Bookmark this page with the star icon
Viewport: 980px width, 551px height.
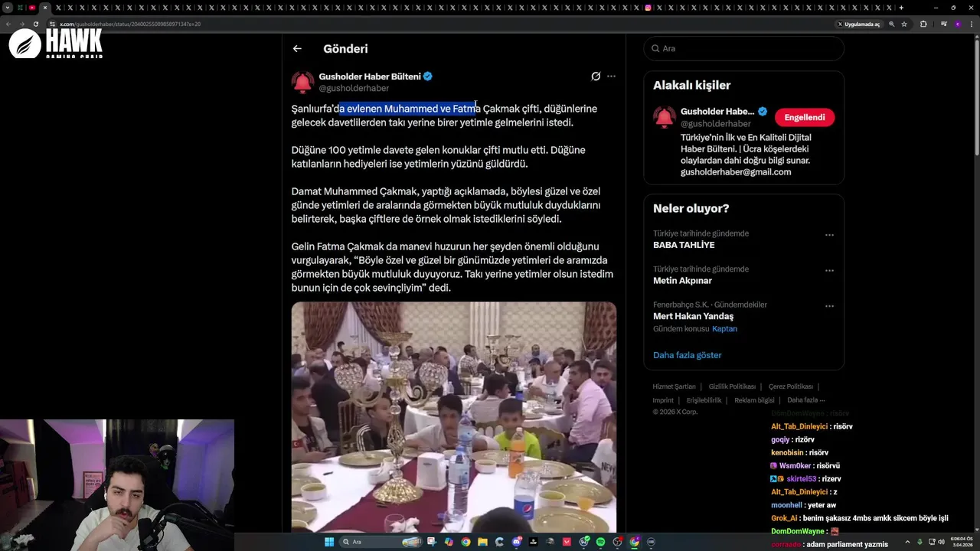904,24
